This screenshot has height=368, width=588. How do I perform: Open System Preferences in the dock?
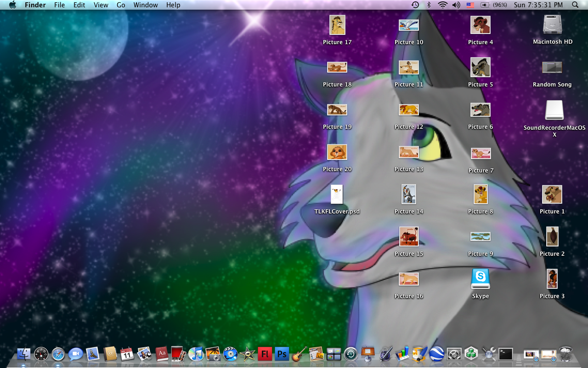pos(454,354)
